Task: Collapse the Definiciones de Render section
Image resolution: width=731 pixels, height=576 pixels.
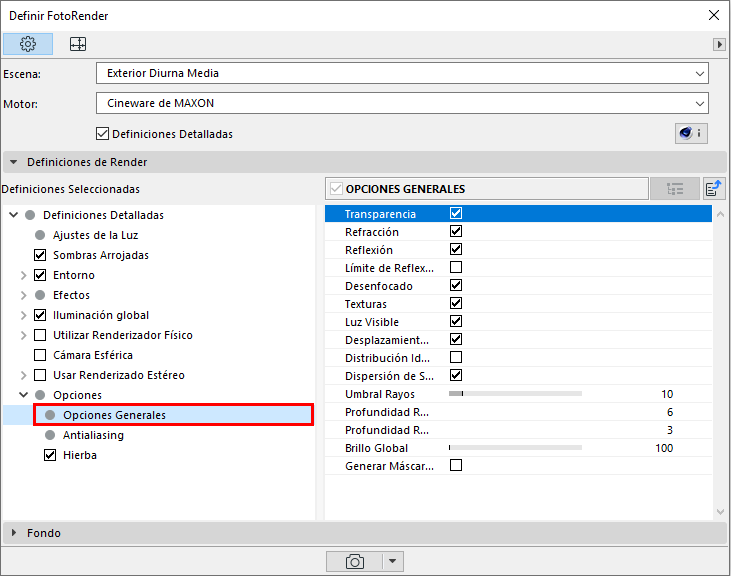Action: pos(14,162)
